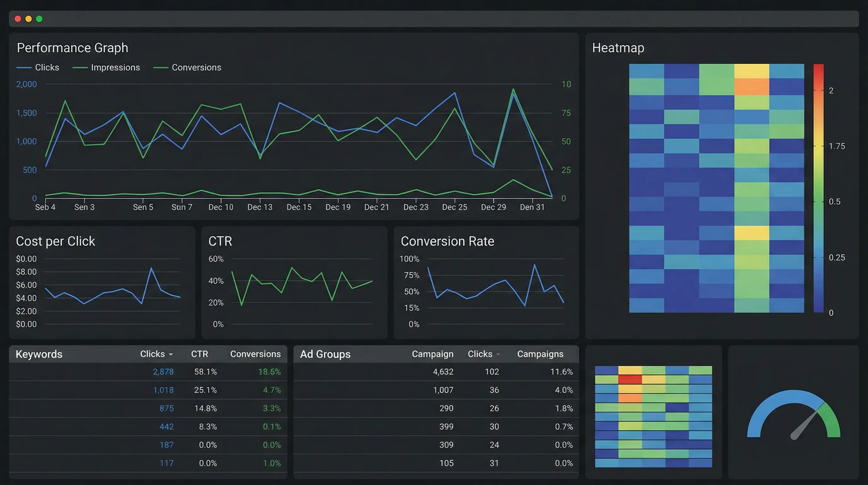Click the Conversions column header in Keywords
The image size is (868, 485).
click(x=255, y=354)
